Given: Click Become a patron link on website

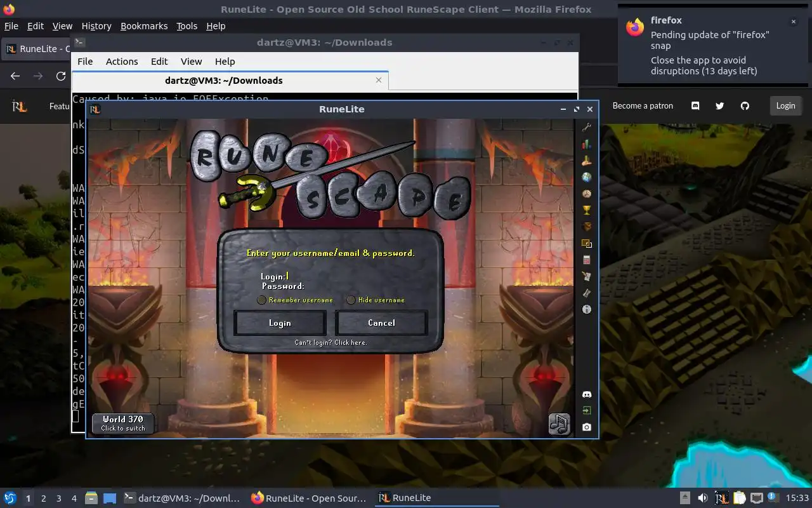Looking at the screenshot, I should click(643, 106).
